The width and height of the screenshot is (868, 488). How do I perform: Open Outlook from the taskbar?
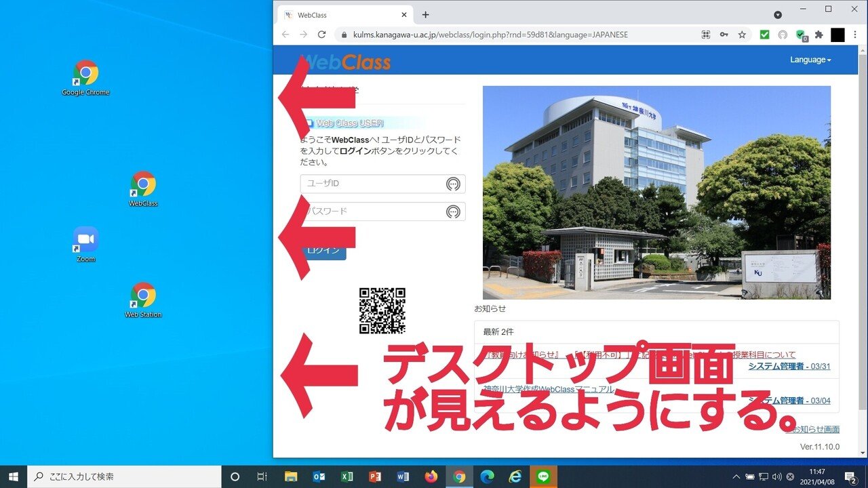(319, 476)
